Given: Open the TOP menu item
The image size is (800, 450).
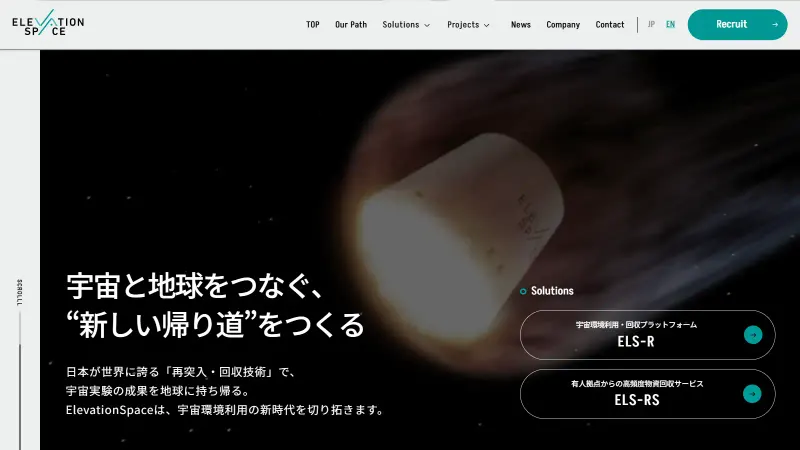Looking at the screenshot, I should pos(313,24).
